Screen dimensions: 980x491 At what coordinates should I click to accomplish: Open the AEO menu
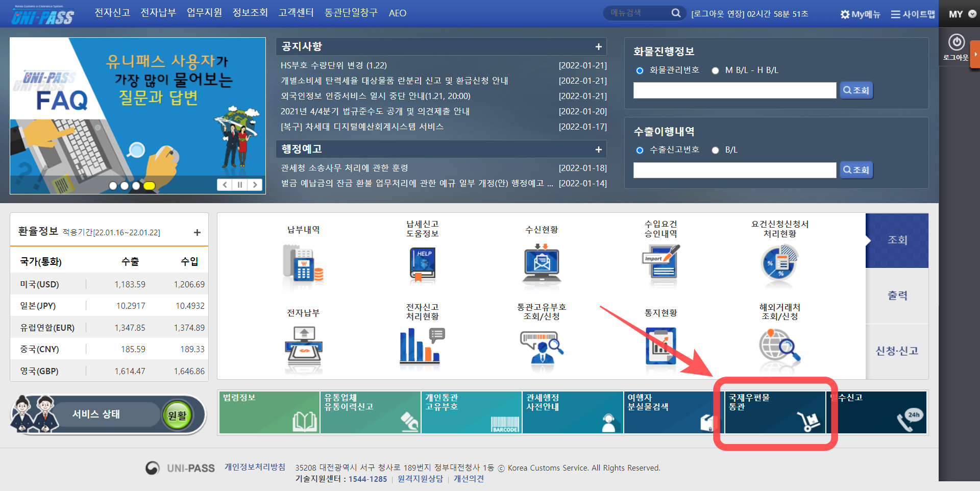(x=398, y=13)
